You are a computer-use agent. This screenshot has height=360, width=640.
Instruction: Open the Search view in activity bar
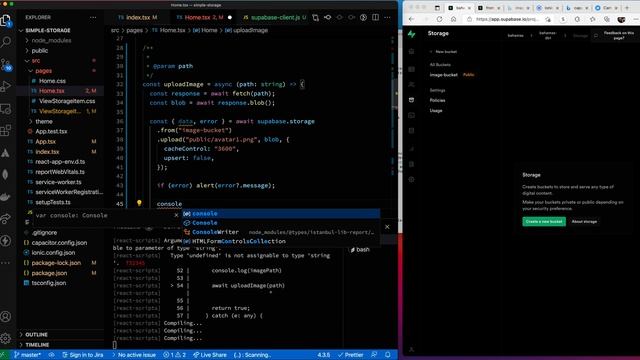[x=6, y=42]
